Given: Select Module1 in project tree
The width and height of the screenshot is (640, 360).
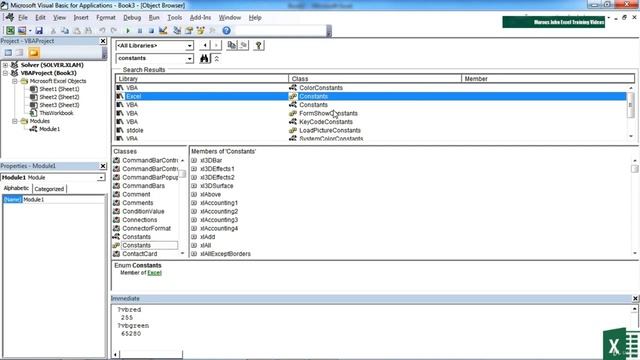Looking at the screenshot, I should (x=49, y=129).
